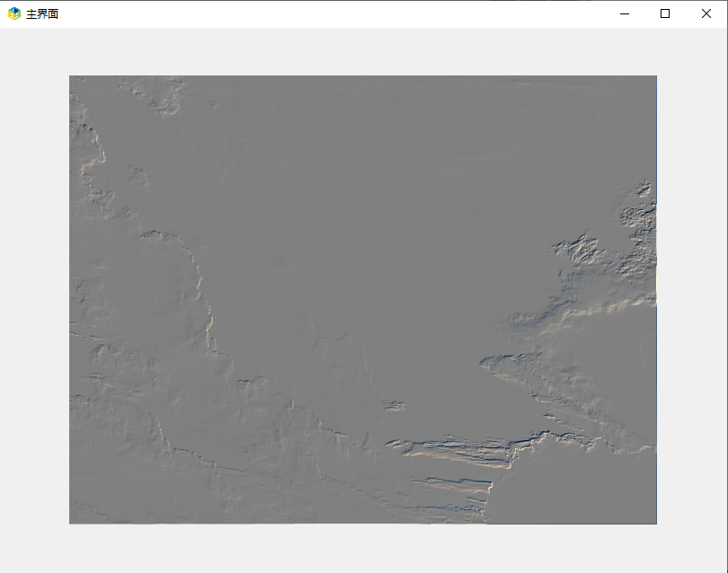Click the center of the embossed image
The width and height of the screenshot is (728, 573).
363,299
